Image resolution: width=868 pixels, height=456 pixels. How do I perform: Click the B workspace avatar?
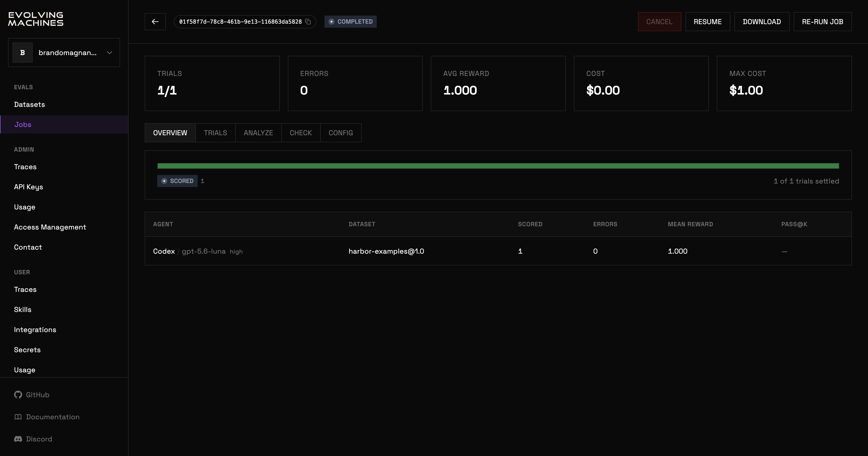(x=23, y=53)
